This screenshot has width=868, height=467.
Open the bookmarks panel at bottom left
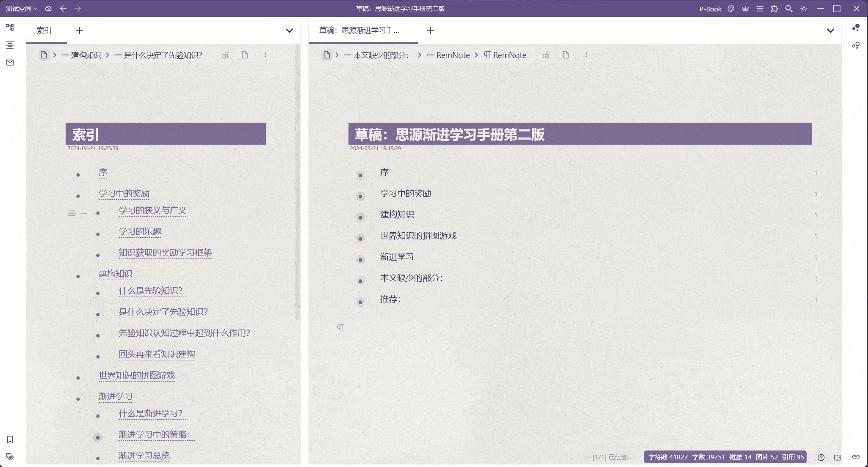10,440
